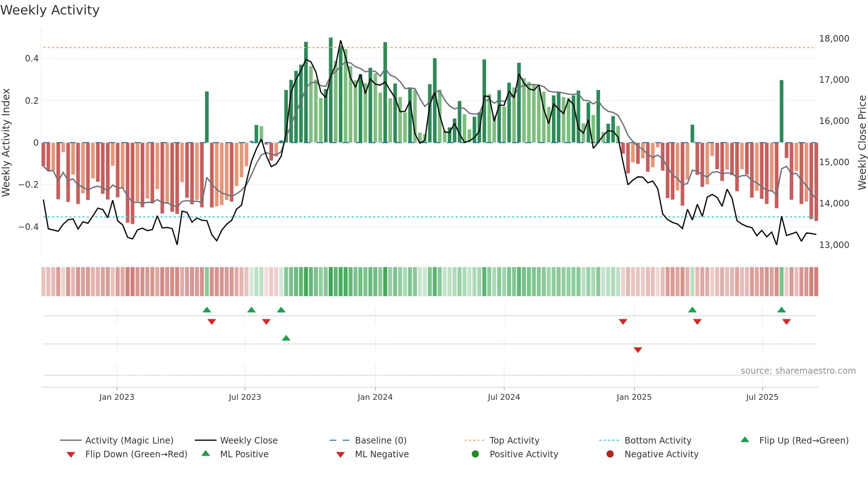This screenshot has width=868, height=488.
Task: Click the Jul 2025 x-axis label
Action: pyautogui.click(x=762, y=397)
